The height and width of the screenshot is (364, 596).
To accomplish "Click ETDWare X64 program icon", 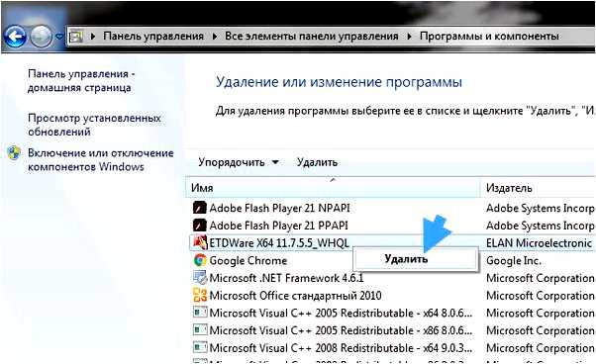I will [x=200, y=242].
